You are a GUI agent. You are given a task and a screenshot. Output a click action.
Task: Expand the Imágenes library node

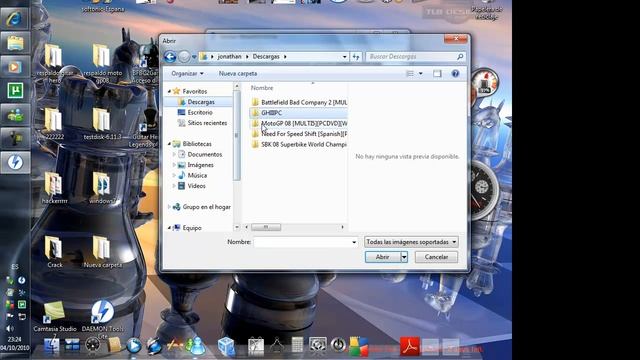pos(174,165)
